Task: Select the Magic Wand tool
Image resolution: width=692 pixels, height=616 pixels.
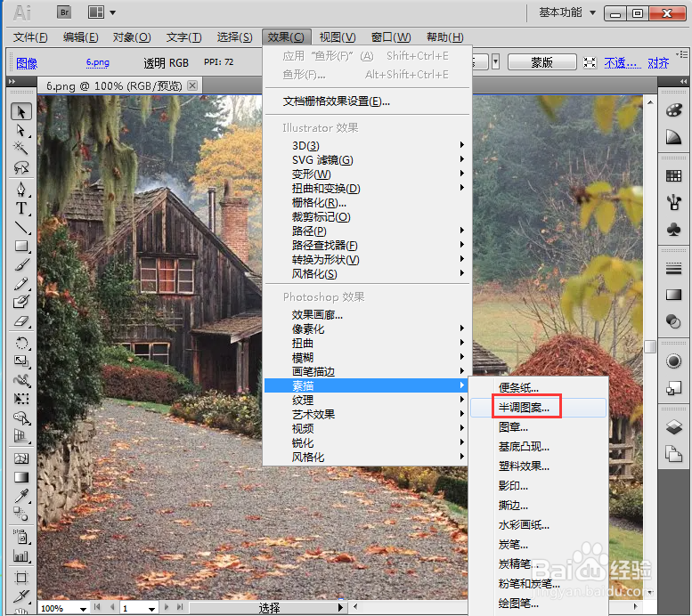Action: pyautogui.click(x=20, y=148)
